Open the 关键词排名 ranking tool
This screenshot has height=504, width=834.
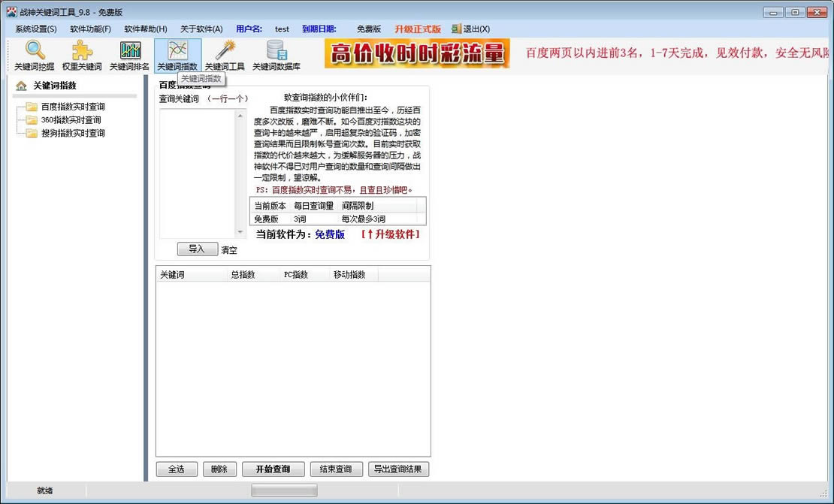[130, 56]
